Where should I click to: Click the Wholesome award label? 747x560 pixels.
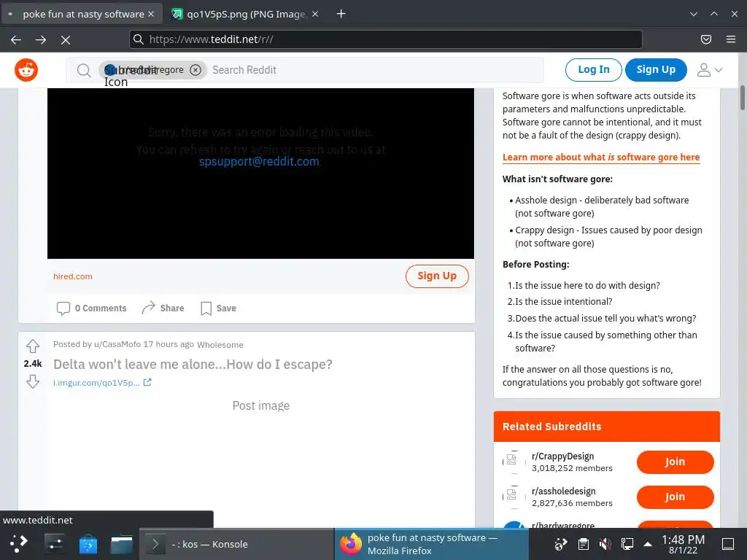click(220, 345)
